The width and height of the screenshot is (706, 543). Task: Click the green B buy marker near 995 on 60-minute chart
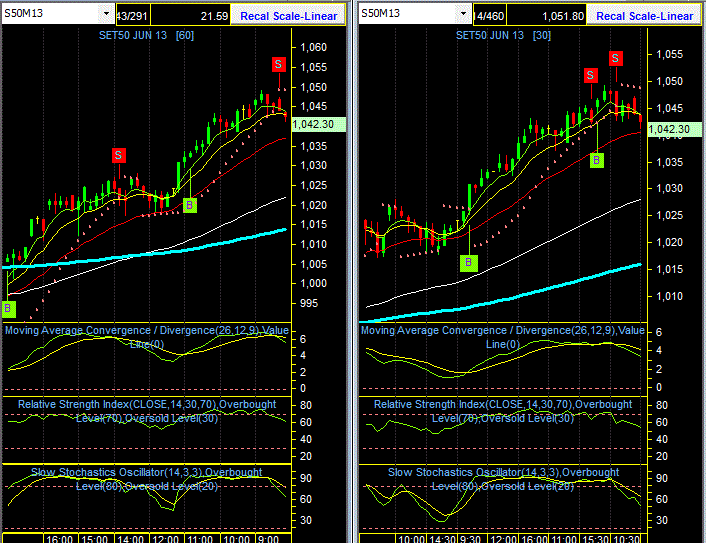tap(8, 309)
